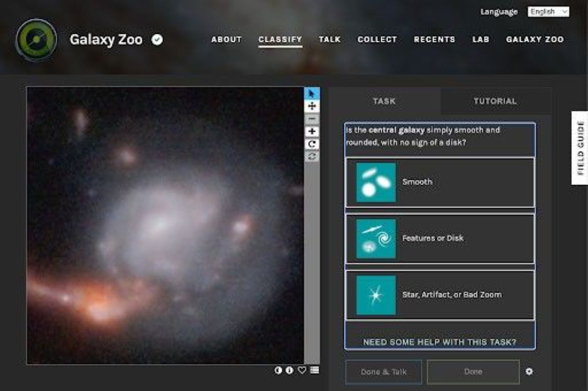Viewport: 588px width, 391px height.
Task: Open the Talk navigation item
Action: pyautogui.click(x=329, y=39)
